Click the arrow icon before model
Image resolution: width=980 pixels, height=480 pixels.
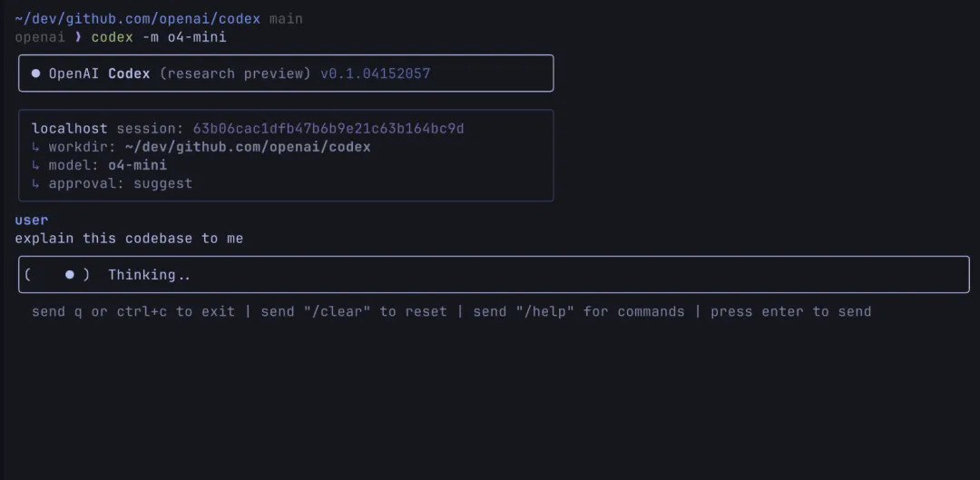pos(35,166)
